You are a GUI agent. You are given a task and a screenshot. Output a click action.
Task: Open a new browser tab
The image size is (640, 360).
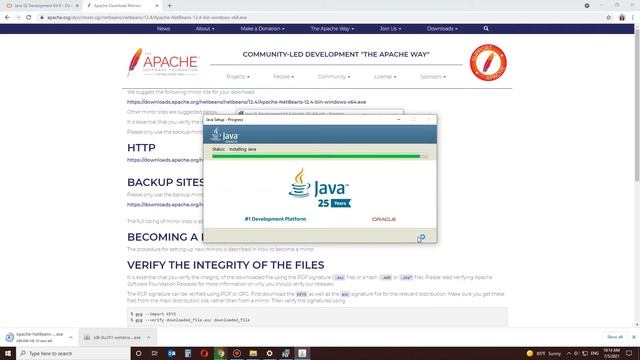pyautogui.click(x=169, y=6)
